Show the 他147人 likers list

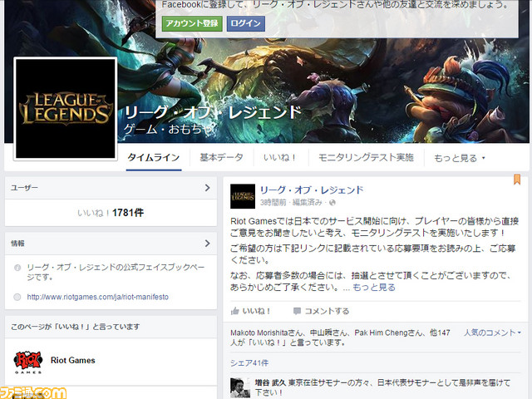coord(440,332)
